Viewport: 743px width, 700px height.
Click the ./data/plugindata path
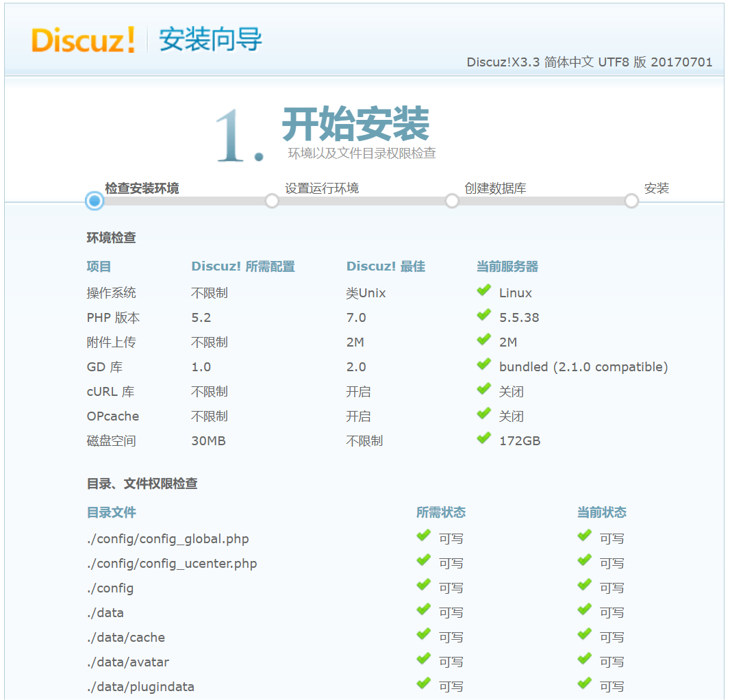click(141, 687)
